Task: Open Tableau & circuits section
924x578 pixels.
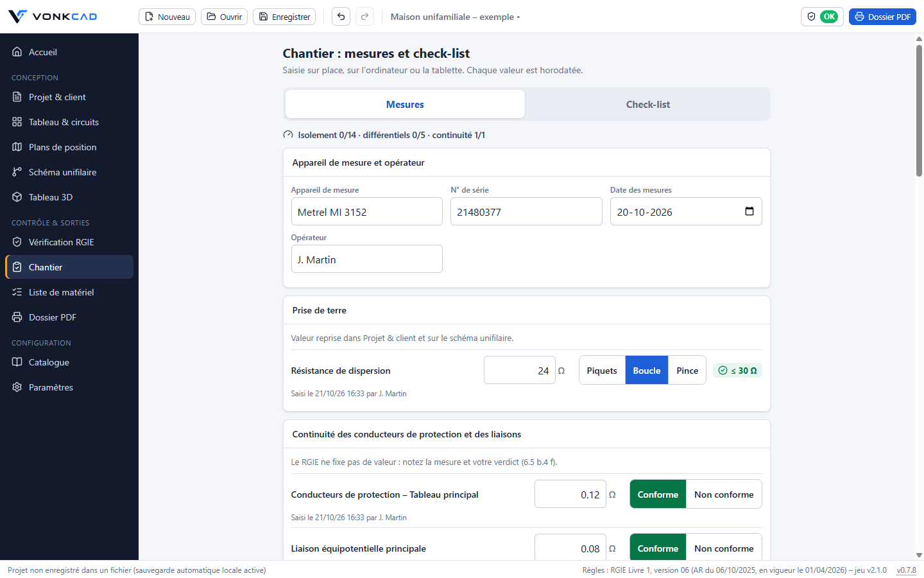Action: click(69, 122)
